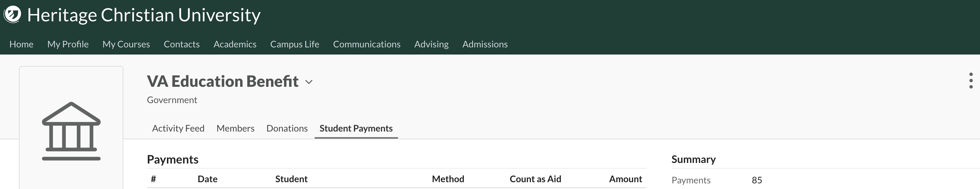The height and width of the screenshot is (189, 980).
Task: Open the Communications menu
Action: pos(367,44)
